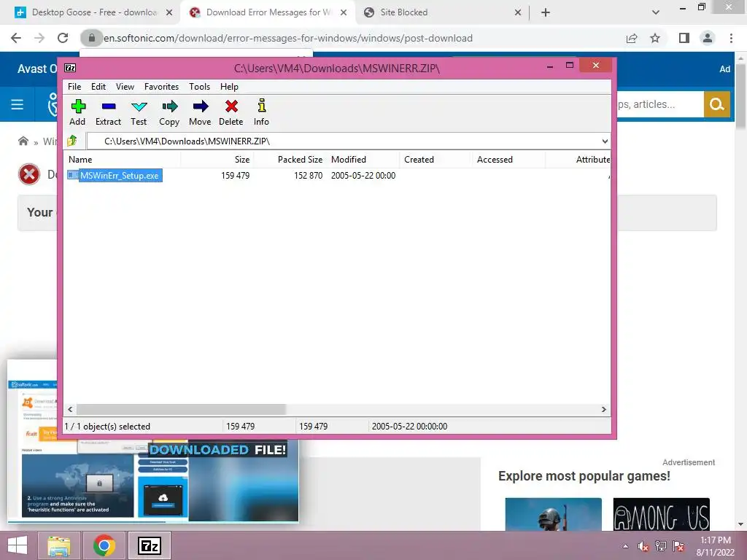The image size is (747, 560).
Task: Run the Test archive tool
Action: coord(139,112)
